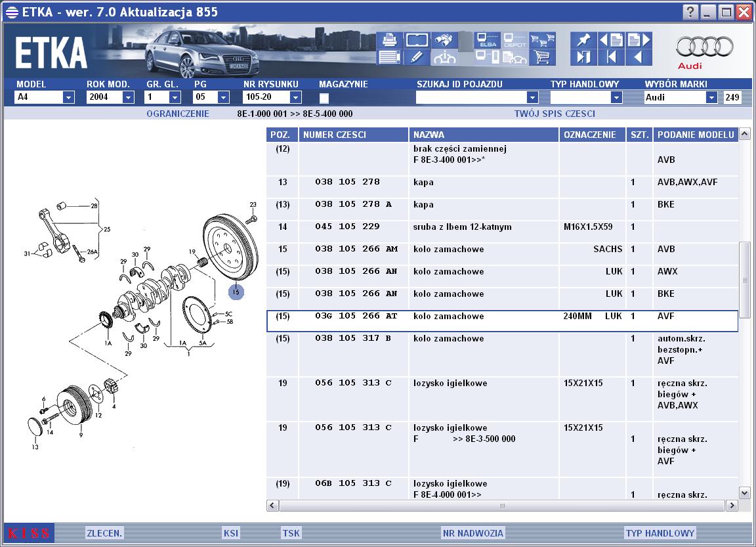Viewport: 756px width, 547px height.
Task: Expand the PG 05 dropdown
Action: tap(222, 97)
